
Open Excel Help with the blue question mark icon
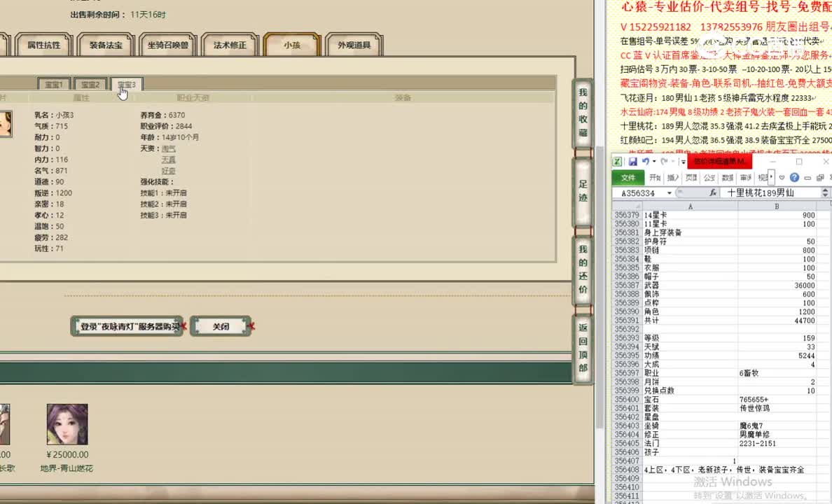794,176
